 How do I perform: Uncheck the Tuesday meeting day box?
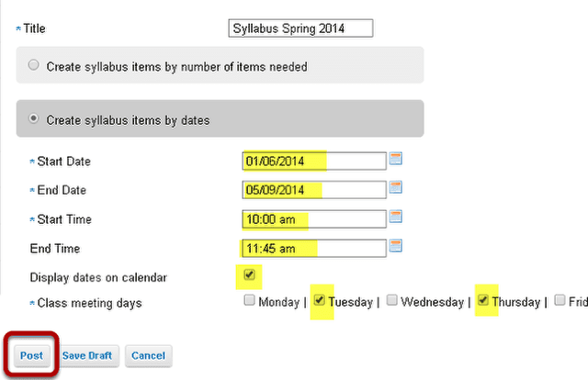click(319, 300)
